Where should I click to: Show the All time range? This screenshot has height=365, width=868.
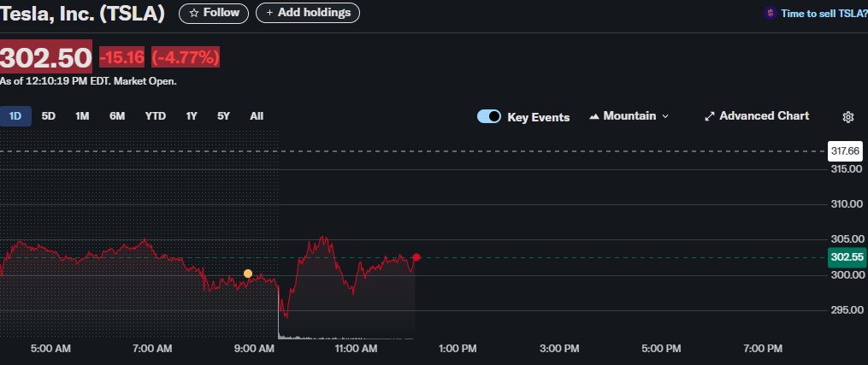point(257,116)
